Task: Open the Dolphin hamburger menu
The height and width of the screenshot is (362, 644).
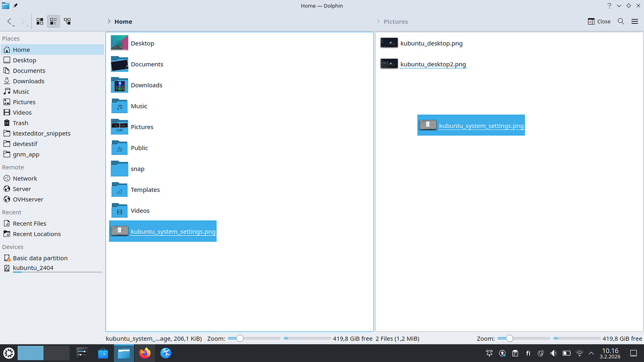Action: click(636, 21)
